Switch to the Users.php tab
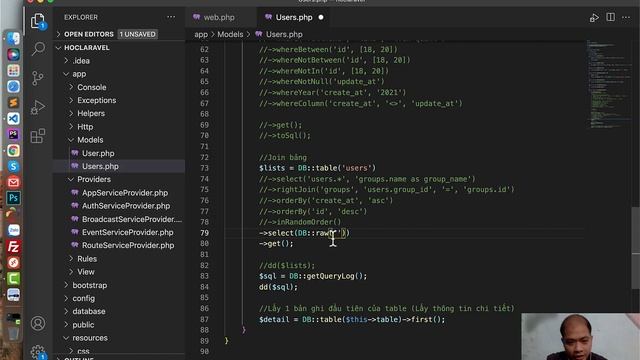 (294, 18)
